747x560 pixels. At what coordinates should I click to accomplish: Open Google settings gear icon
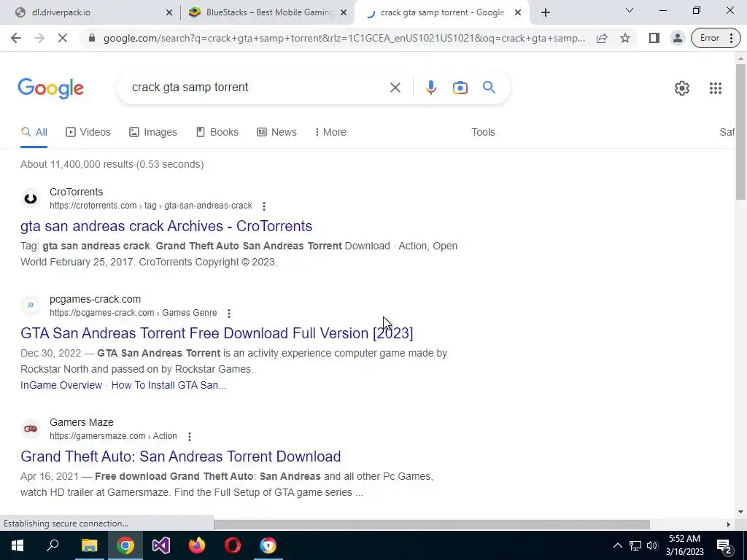682,88
